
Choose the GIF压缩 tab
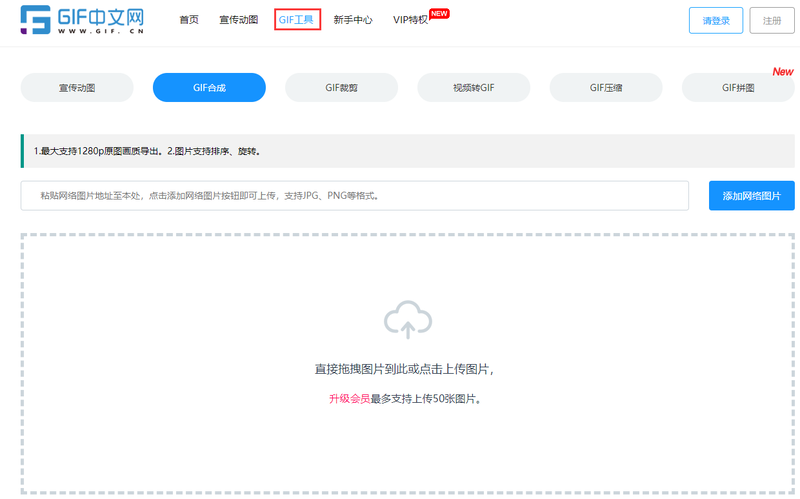(605, 88)
